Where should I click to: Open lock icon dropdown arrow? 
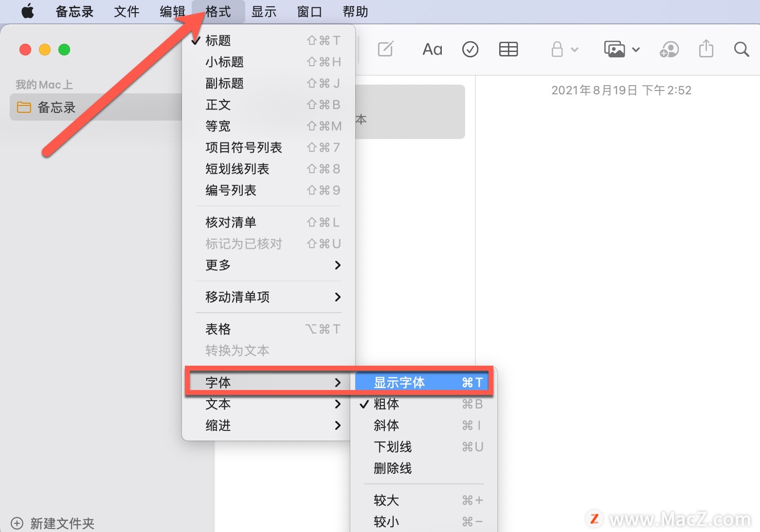[575, 50]
